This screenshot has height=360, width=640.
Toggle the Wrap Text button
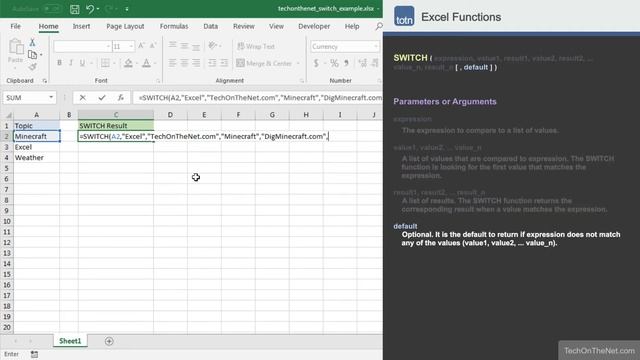pos(256,46)
